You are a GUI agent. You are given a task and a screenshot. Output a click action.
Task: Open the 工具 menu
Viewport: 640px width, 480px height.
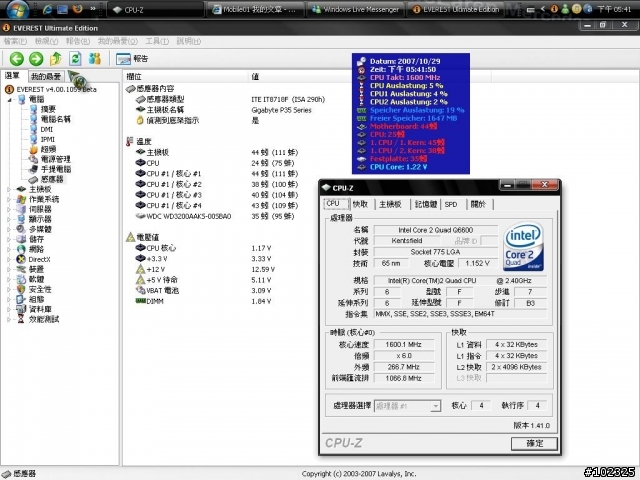(157, 41)
